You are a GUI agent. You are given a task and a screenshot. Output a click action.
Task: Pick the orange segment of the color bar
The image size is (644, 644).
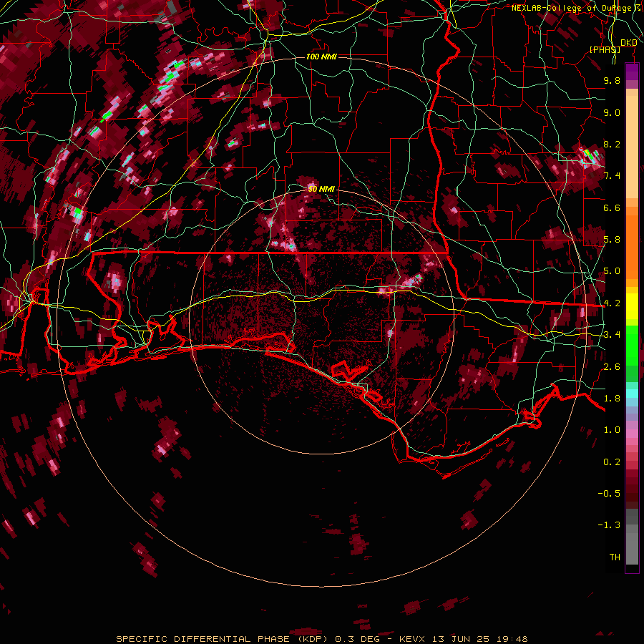point(632,246)
